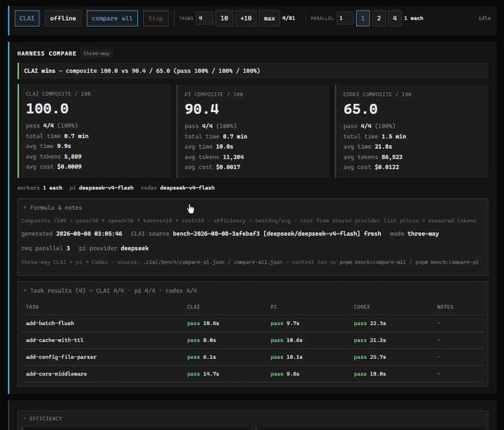Click PI result pass 9.7s
The width and height of the screenshot is (504, 430).
click(x=284, y=323)
